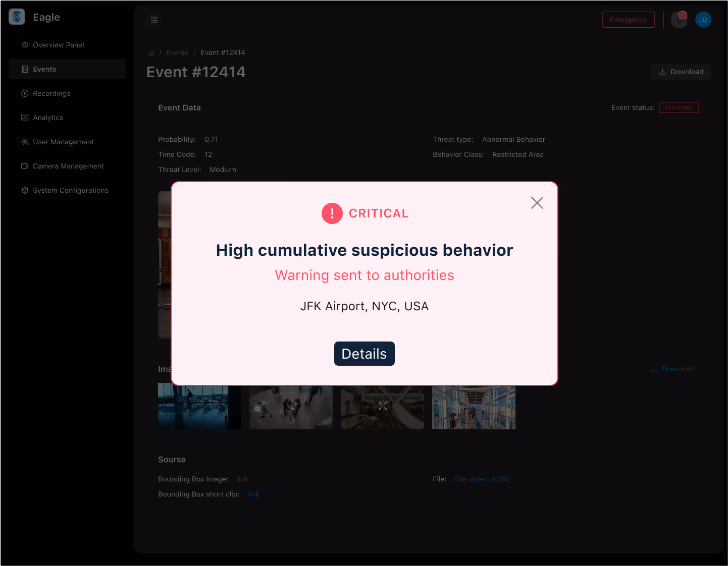Open the first airport image thumbnail
This screenshot has width=728, height=566.
pos(199,407)
